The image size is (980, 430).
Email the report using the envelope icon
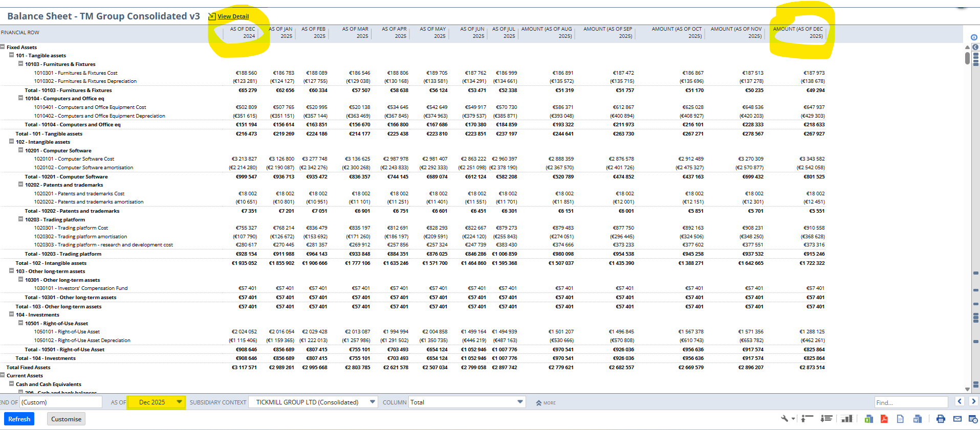coord(957,419)
